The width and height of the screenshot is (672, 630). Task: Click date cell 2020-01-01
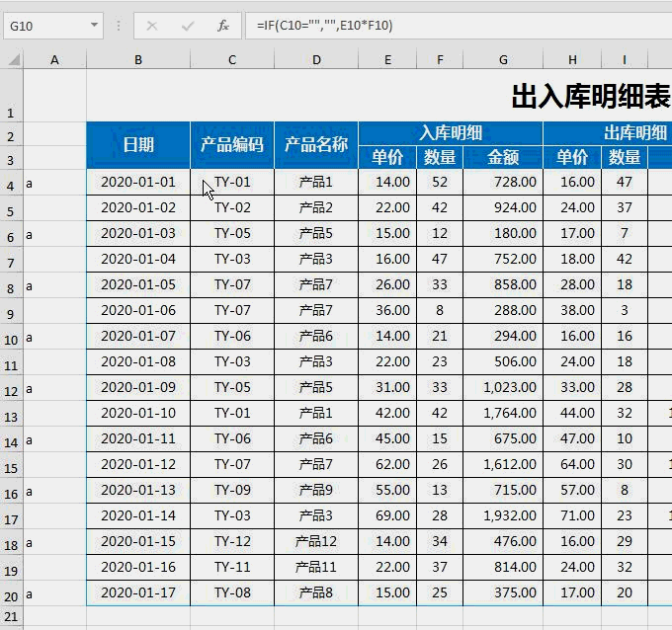click(x=138, y=182)
